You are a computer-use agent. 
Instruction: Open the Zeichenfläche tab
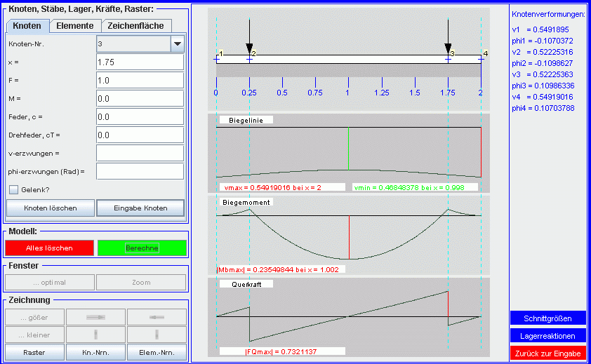coord(135,26)
